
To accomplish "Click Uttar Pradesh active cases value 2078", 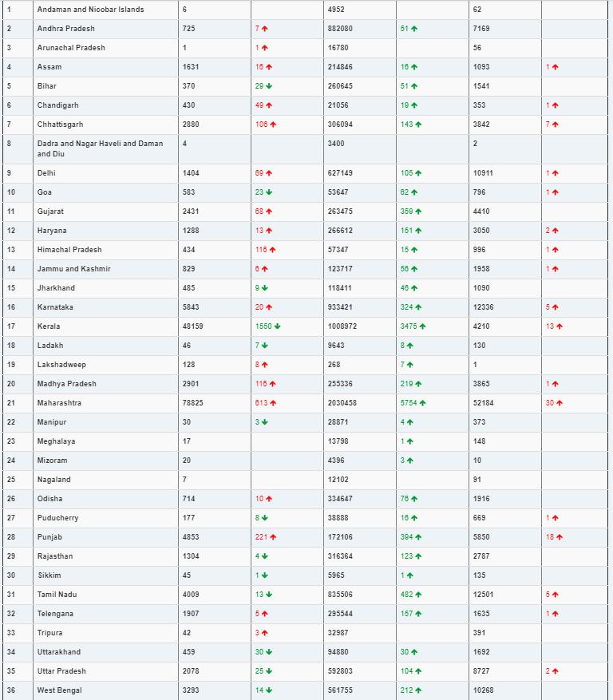I will (191, 671).
